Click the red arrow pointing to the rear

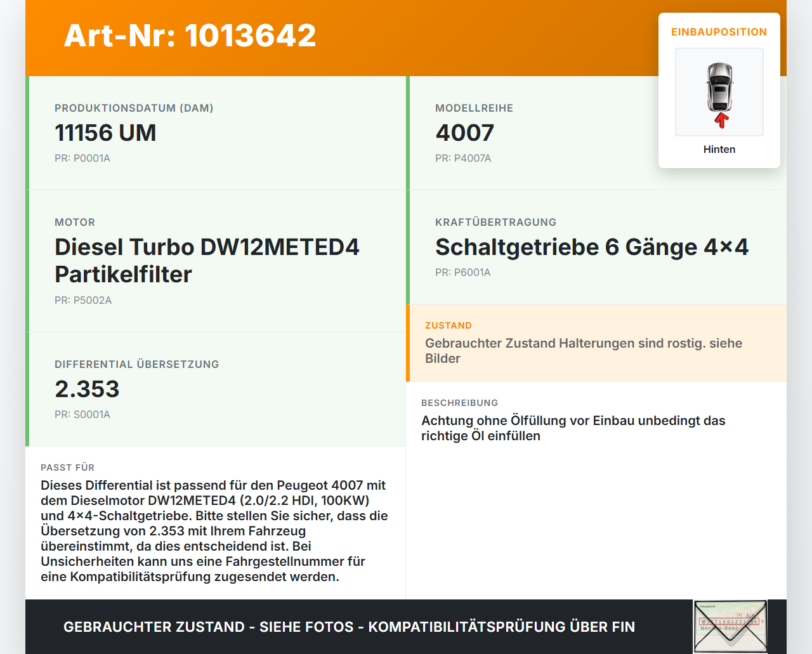point(719,121)
